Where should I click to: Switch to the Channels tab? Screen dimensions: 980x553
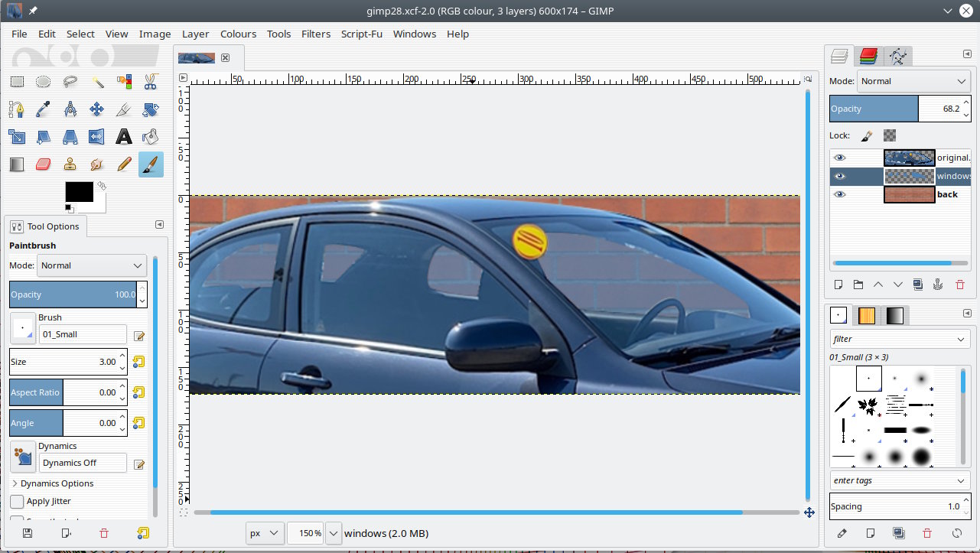coord(868,56)
